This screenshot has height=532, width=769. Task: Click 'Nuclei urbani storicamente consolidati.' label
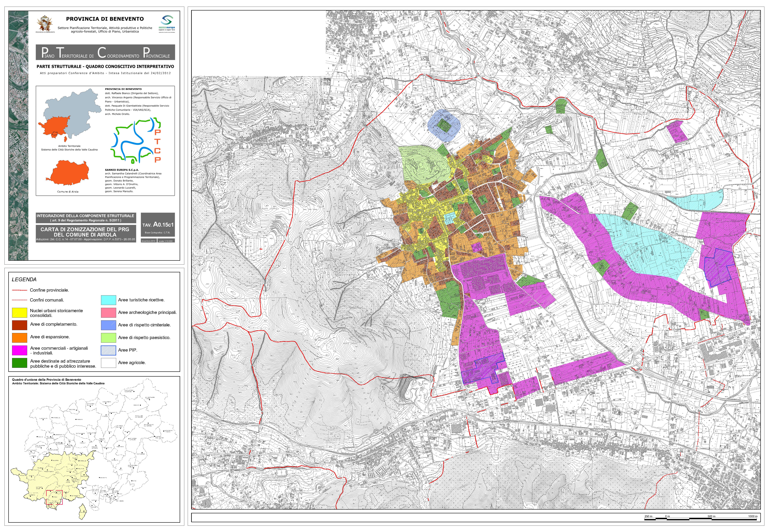pos(56,313)
